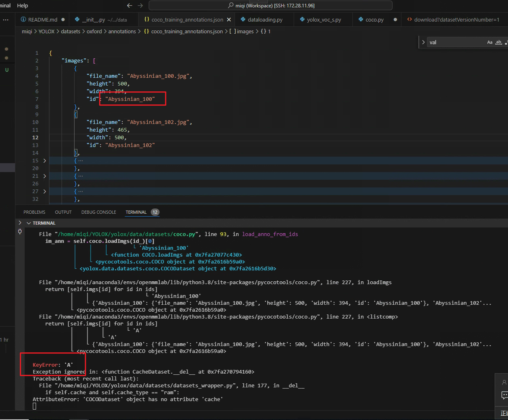Click load_anno_from_ids text in terminal

coord(270,234)
